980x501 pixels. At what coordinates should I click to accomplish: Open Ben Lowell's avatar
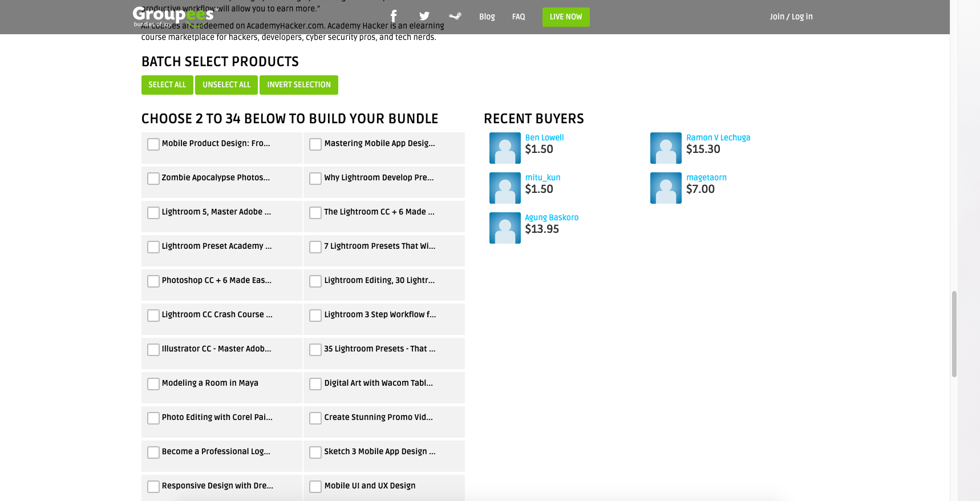505,148
